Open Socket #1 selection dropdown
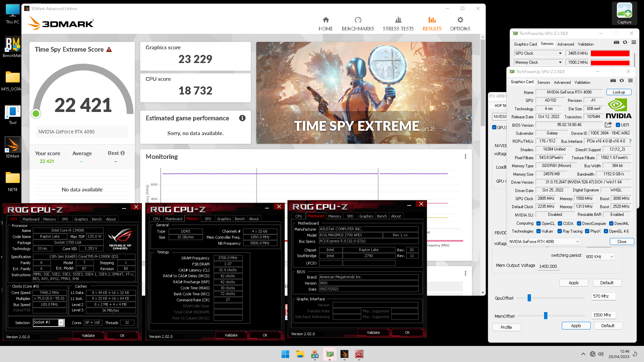This screenshot has width=644, height=362. point(48,322)
